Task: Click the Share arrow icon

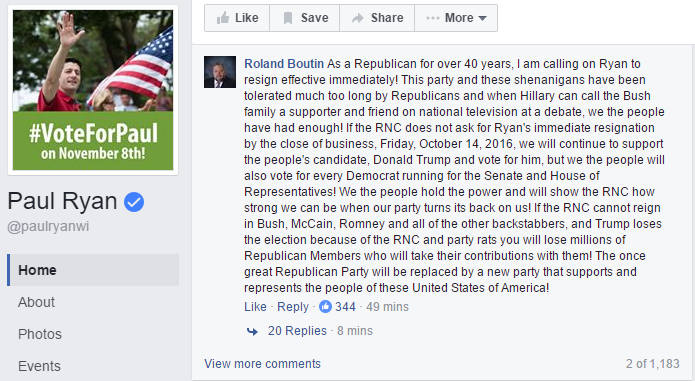Action: (357, 18)
